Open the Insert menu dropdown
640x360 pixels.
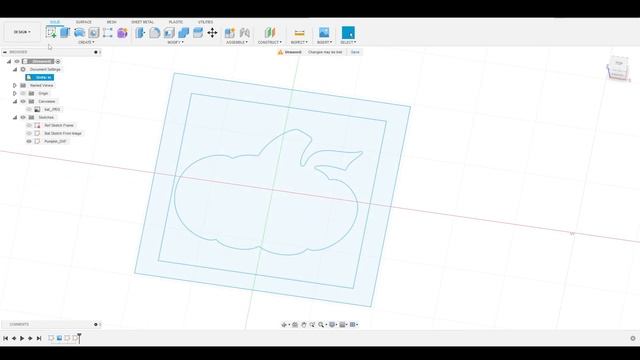pyautogui.click(x=324, y=42)
